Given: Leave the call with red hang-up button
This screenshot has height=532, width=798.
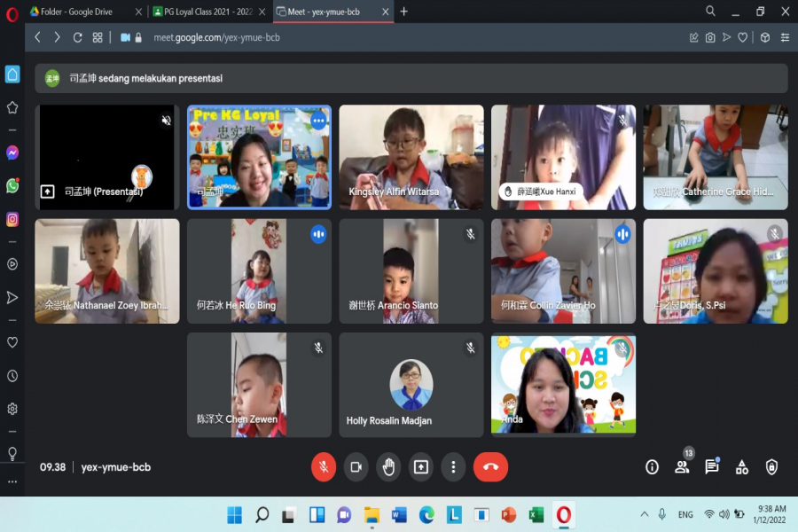Looking at the screenshot, I should [490, 467].
